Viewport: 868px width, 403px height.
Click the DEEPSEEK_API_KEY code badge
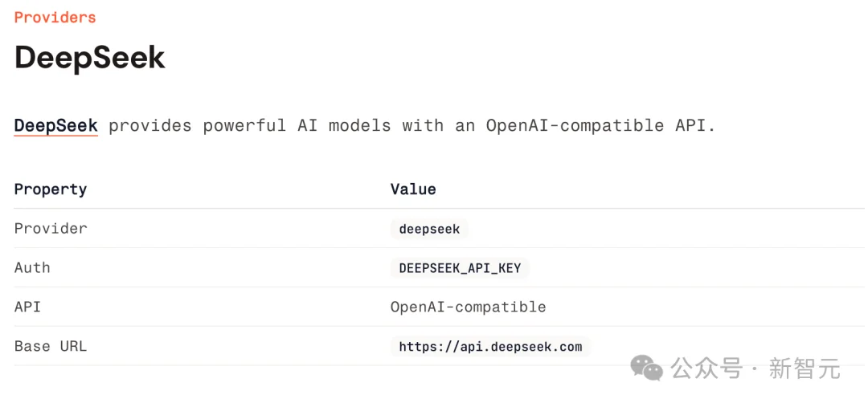[460, 268]
